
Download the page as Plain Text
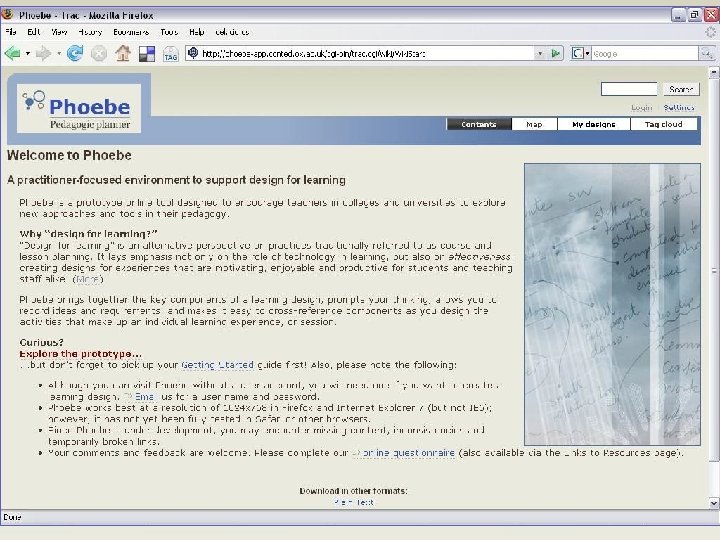[x=354, y=502]
